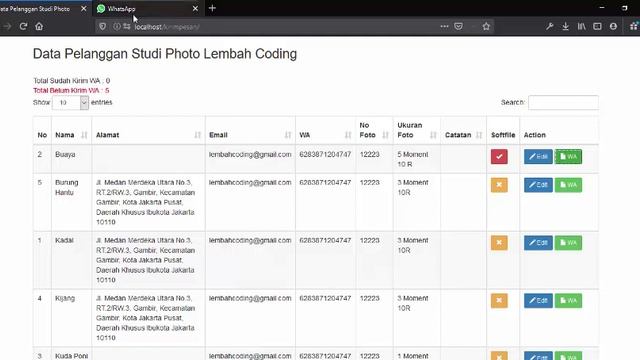This screenshot has height=360, width=640.
Task: Open a new browser tab
Action: pyautogui.click(x=212, y=8)
